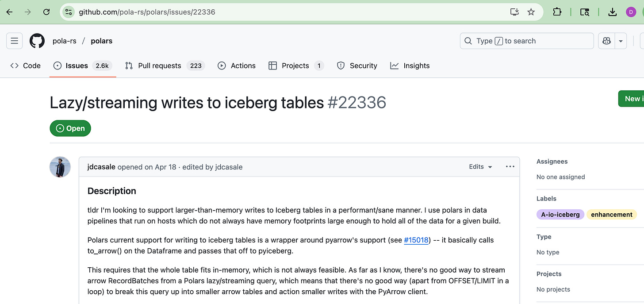Bookmark the page with the star icon
This screenshot has height=304, width=644.
[x=531, y=12]
